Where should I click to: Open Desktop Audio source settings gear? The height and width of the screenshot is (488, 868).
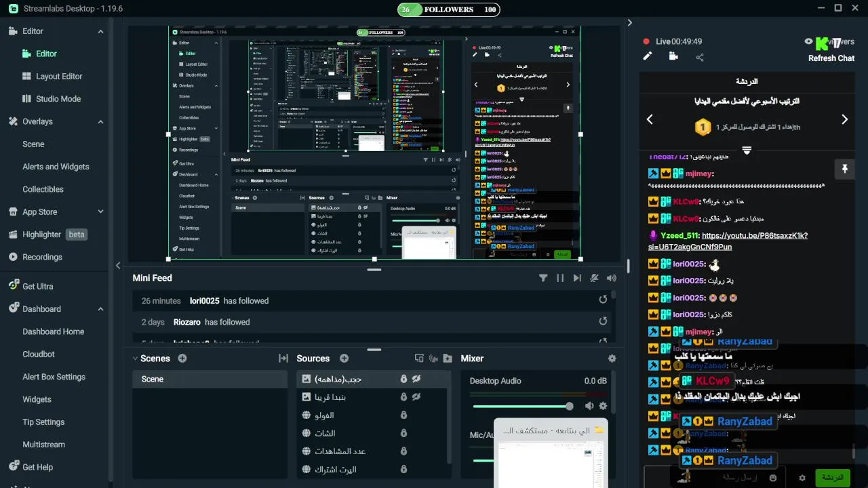click(603, 406)
